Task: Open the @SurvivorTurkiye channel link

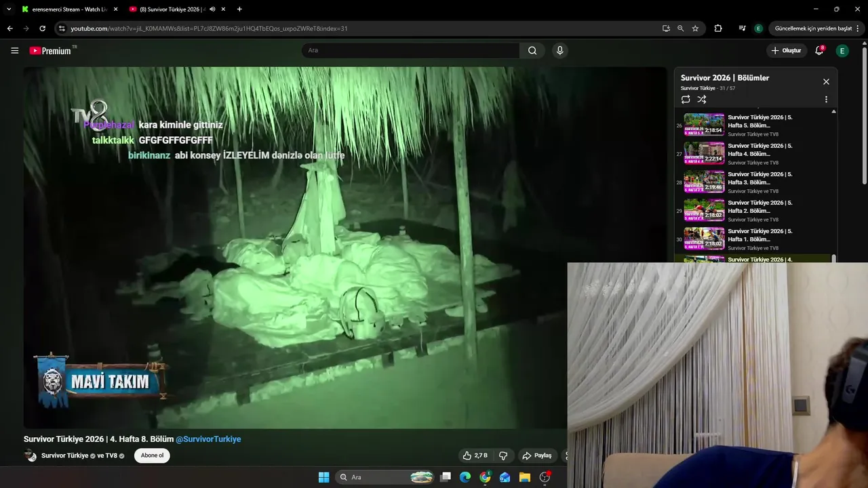Action: coord(208,439)
